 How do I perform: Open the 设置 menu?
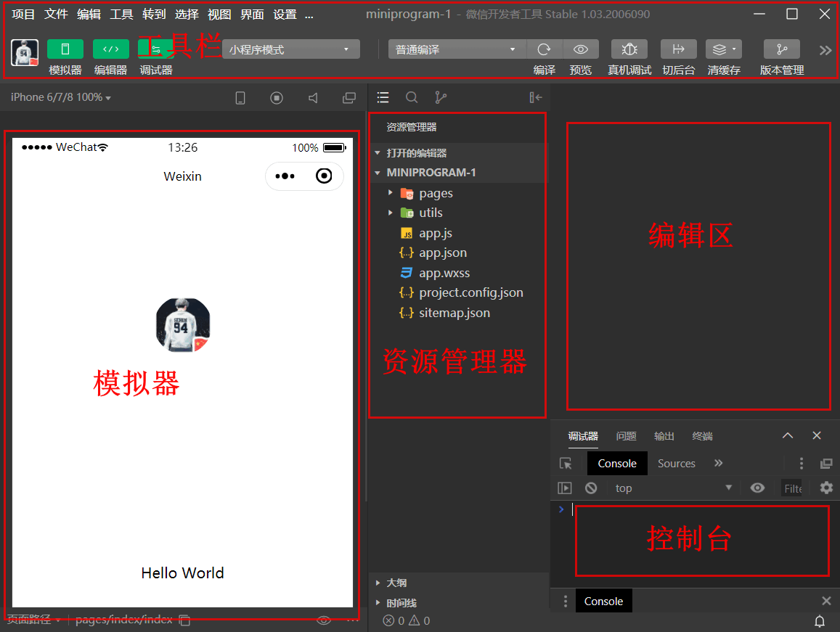pos(285,15)
